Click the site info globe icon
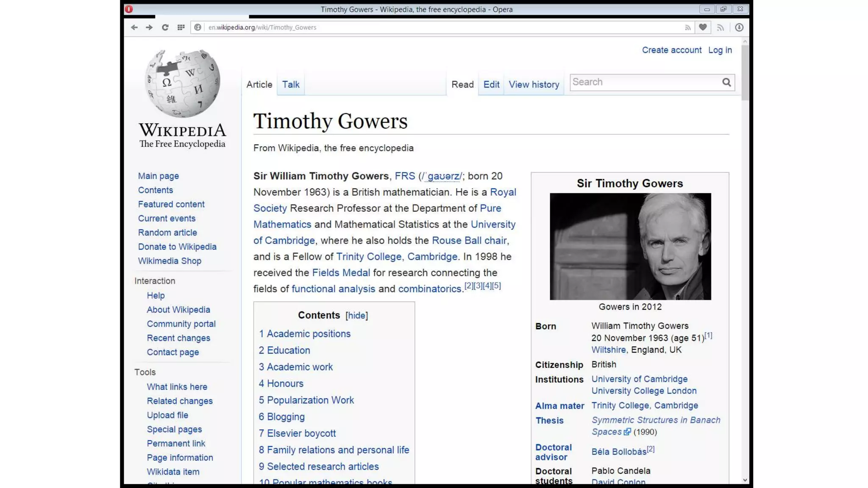This screenshot has height=488, width=868. (198, 28)
